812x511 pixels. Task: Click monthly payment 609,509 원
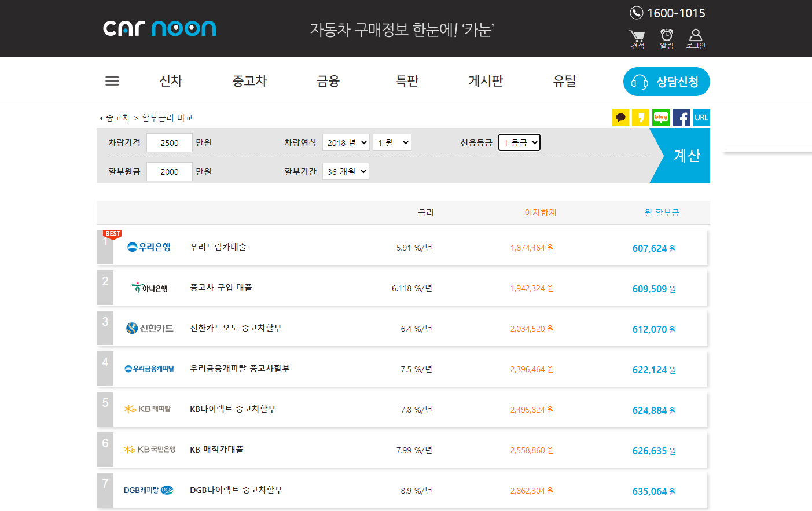[x=654, y=289]
